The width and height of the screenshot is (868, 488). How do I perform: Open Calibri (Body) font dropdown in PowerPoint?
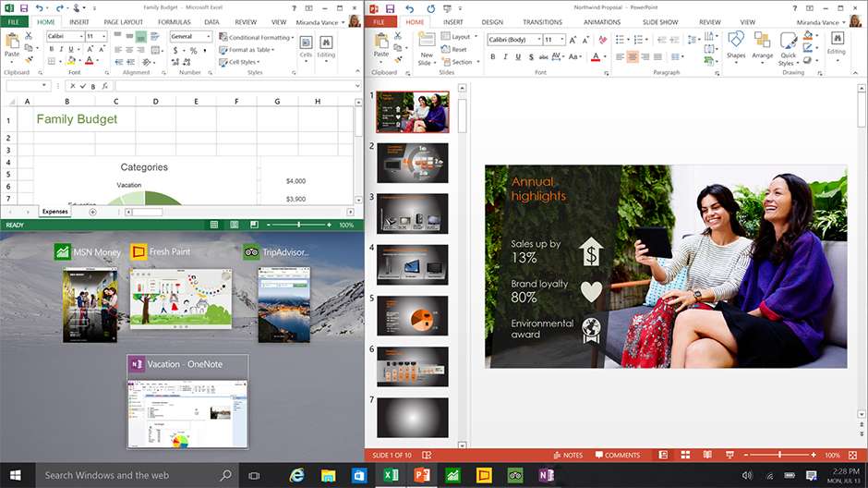pos(538,40)
